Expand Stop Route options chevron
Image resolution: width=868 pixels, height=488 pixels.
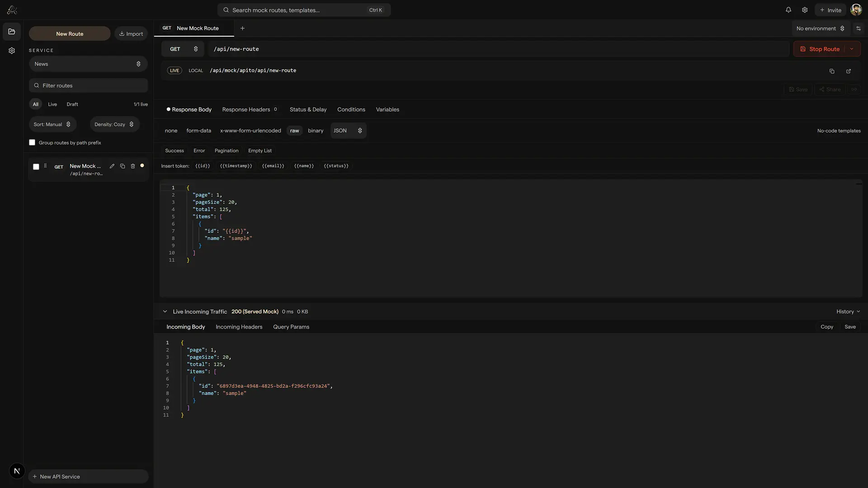pos(852,49)
